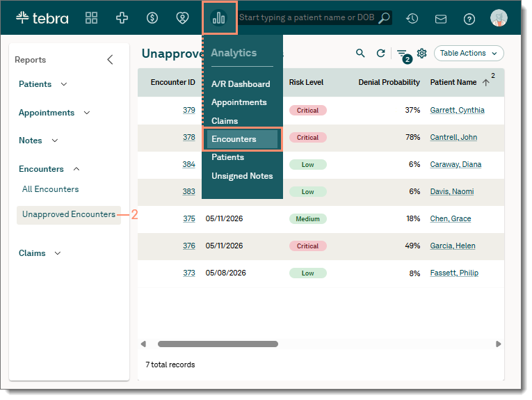Open the help question mark icon
The image size is (532, 400).
pos(469,19)
